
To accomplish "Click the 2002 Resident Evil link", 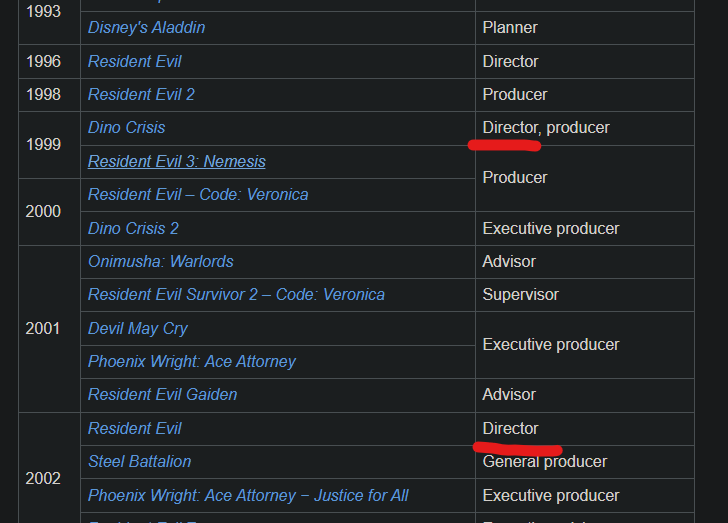I will click(x=135, y=428).
